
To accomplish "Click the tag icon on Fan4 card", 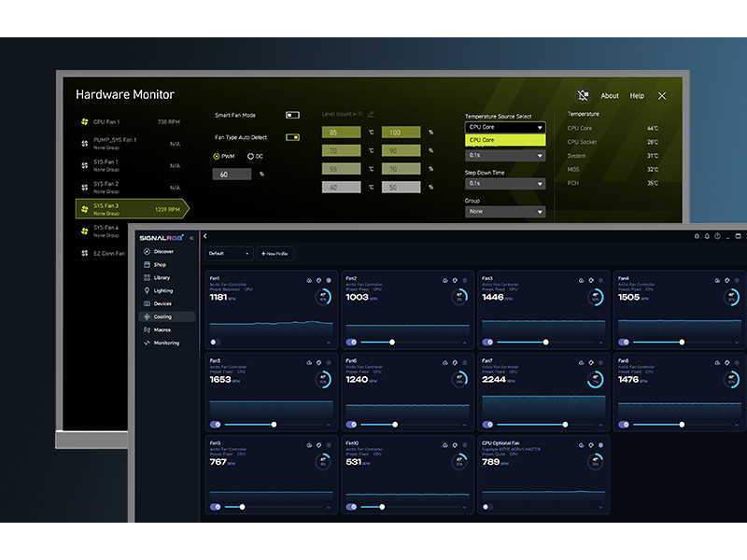I will click(727, 281).
